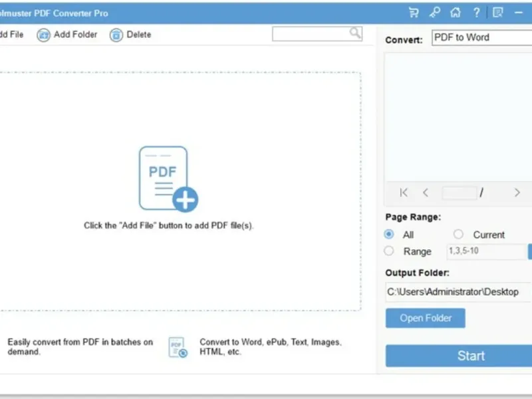Viewport: 532px width, 399px height.
Task: Open help question mark icon
Action: [476, 13]
